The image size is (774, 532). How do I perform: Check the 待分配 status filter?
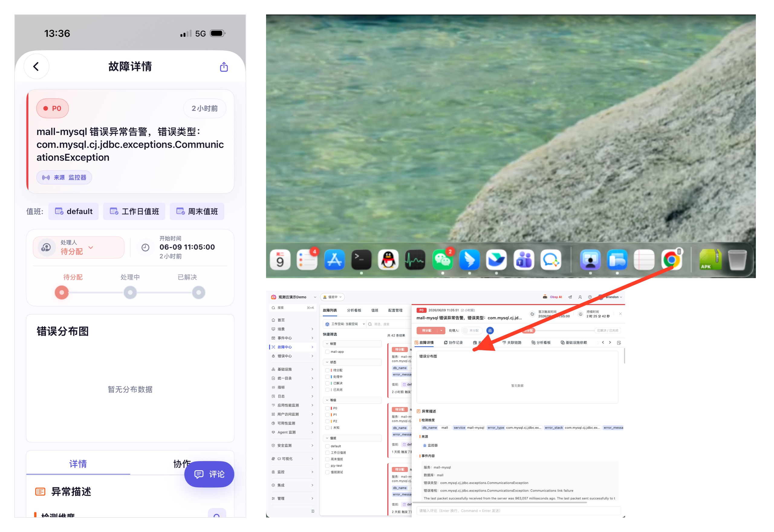(x=327, y=370)
